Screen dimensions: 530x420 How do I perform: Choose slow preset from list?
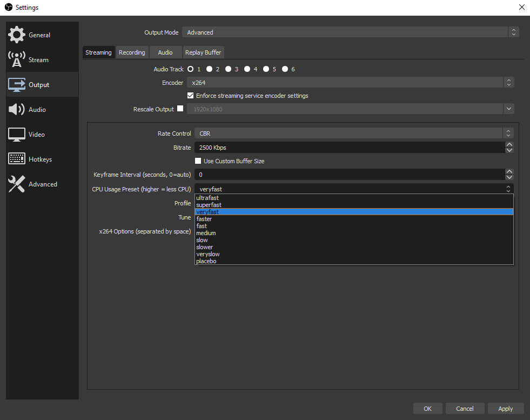(x=354, y=240)
